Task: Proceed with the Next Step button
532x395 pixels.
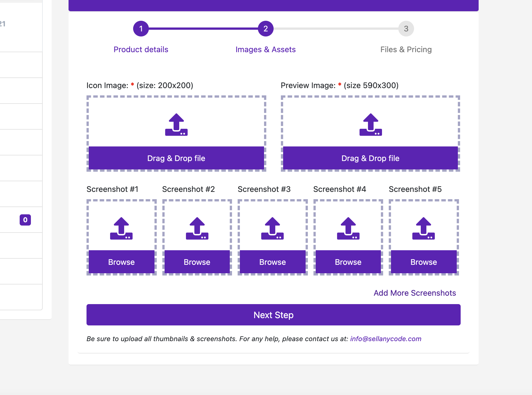Action: point(273,315)
